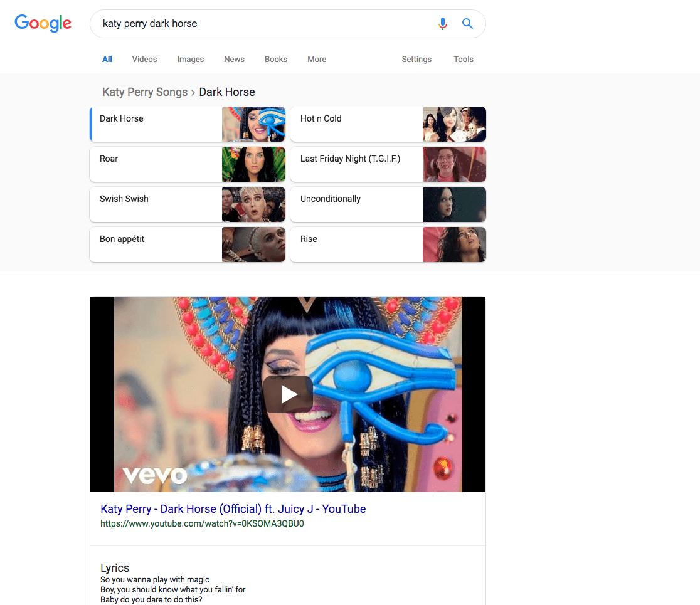Select the All tab
Image resolution: width=700 pixels, height=605 pixels.
click(107, 60)
